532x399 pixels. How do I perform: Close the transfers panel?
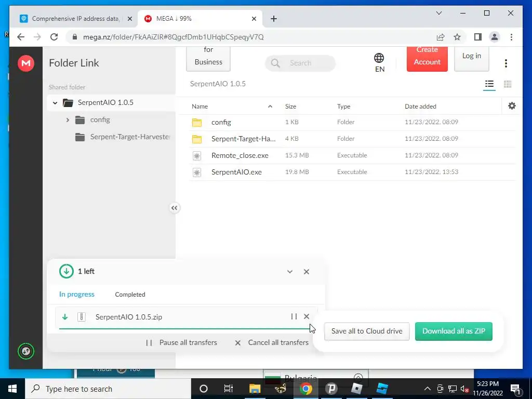[307, 271]
